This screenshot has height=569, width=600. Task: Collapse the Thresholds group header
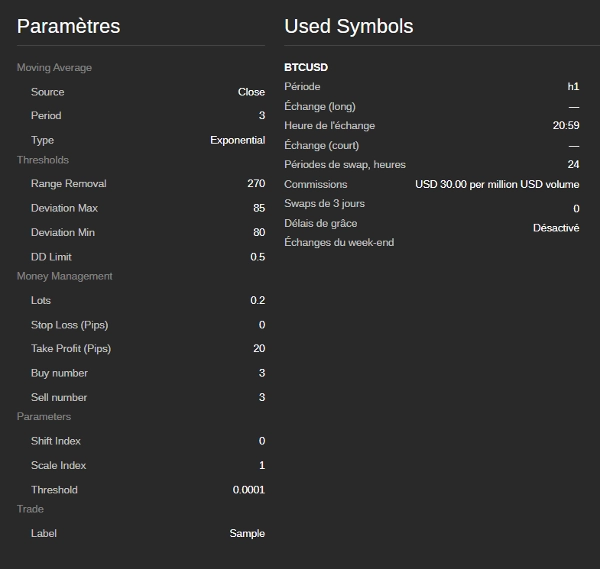click(43, 160)
